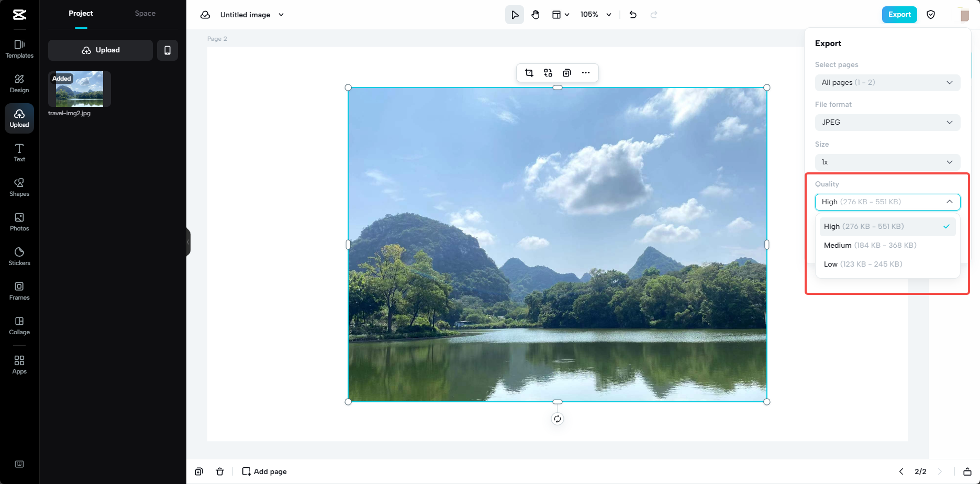Click Add page button

(264, 471)
